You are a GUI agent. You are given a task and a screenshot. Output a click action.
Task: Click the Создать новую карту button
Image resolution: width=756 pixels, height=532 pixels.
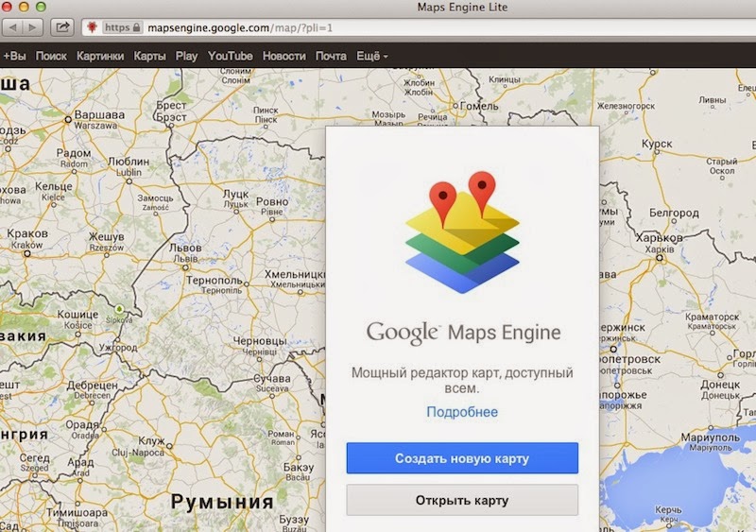(x=462, y=458)
